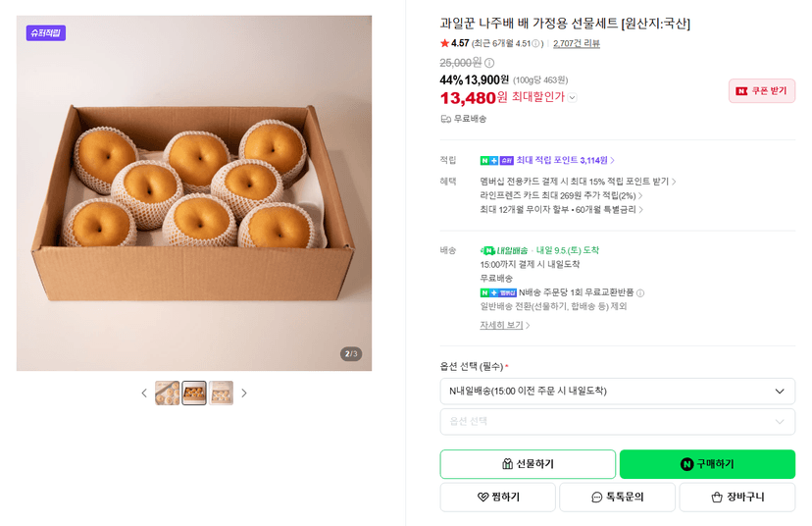
Task: Click the 선물하기 gift button
Action: (x=528, y=464)
